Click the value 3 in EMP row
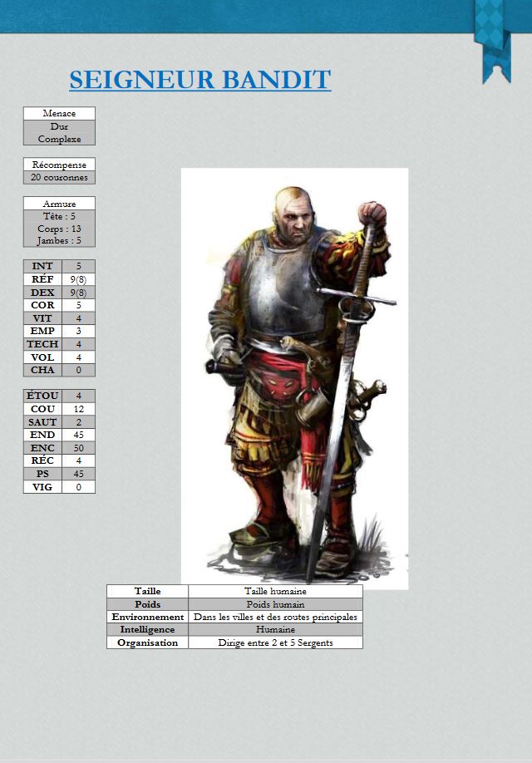 pyautogui.click(x=78, y=331)
